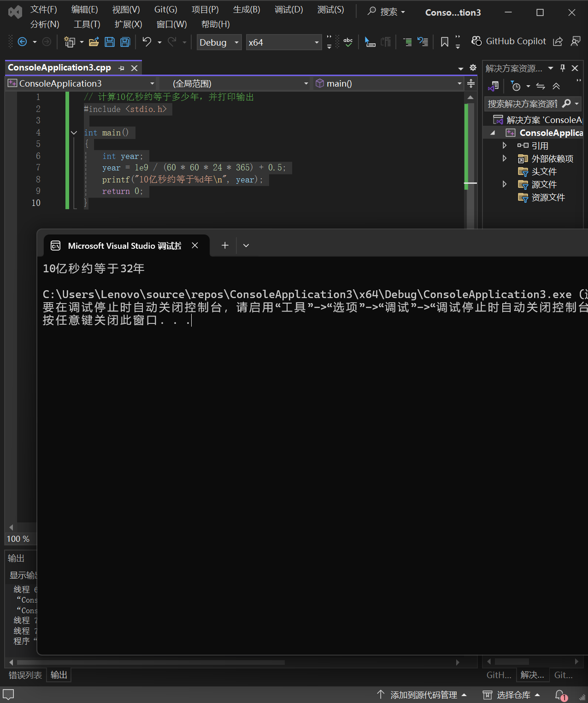Open the 全局范围 scope dropdown
The image size is (588, 703).
(235, 83)
